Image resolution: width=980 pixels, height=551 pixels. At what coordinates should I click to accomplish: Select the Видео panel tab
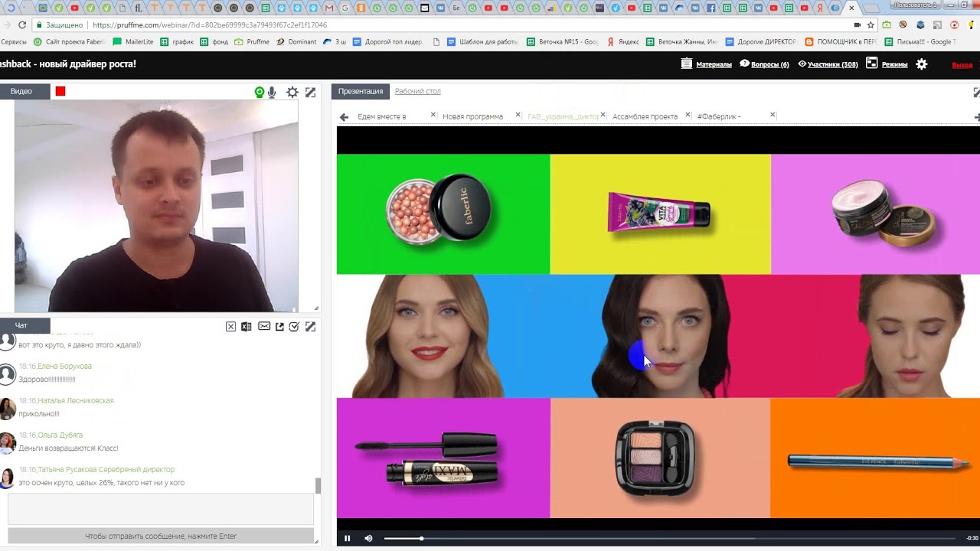24,91
